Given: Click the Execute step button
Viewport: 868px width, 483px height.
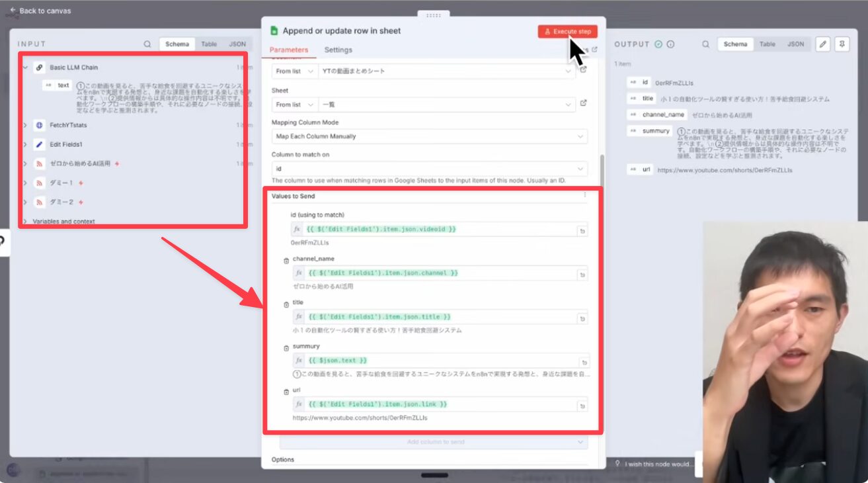Looking at the screenshot, I should pyautogui.click(x=567, y=32).
